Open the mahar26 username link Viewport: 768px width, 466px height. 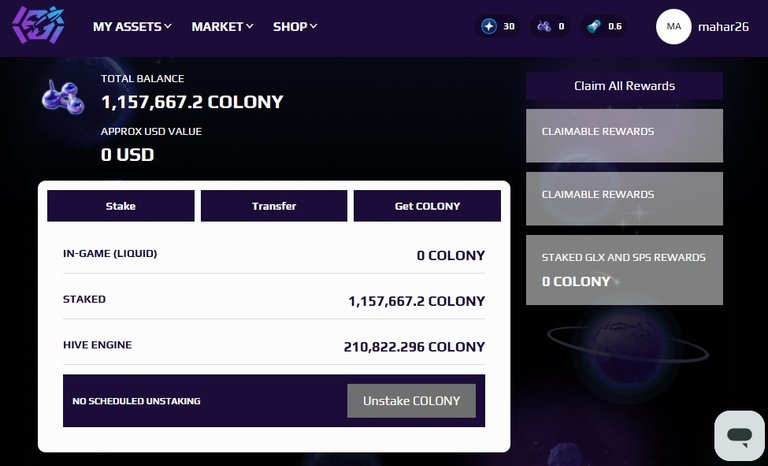(726, 27)
